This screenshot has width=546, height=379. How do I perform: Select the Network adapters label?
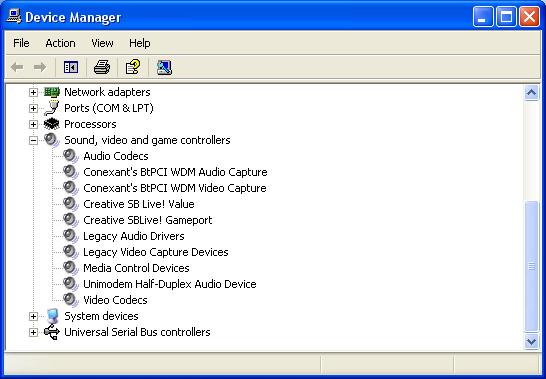pyautogui.click(x=107, y=92)
